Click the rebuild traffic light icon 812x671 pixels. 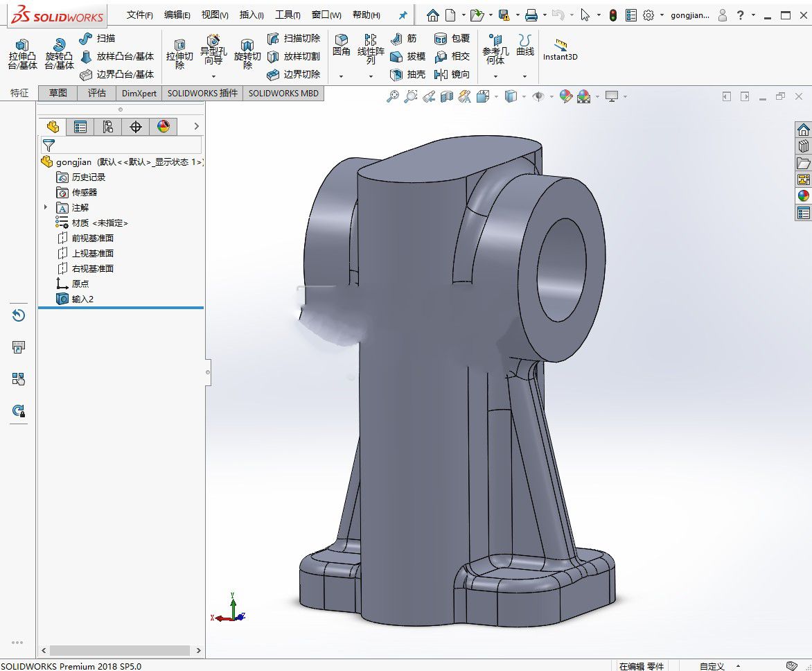pyautogui.click(x=613, y=15)
